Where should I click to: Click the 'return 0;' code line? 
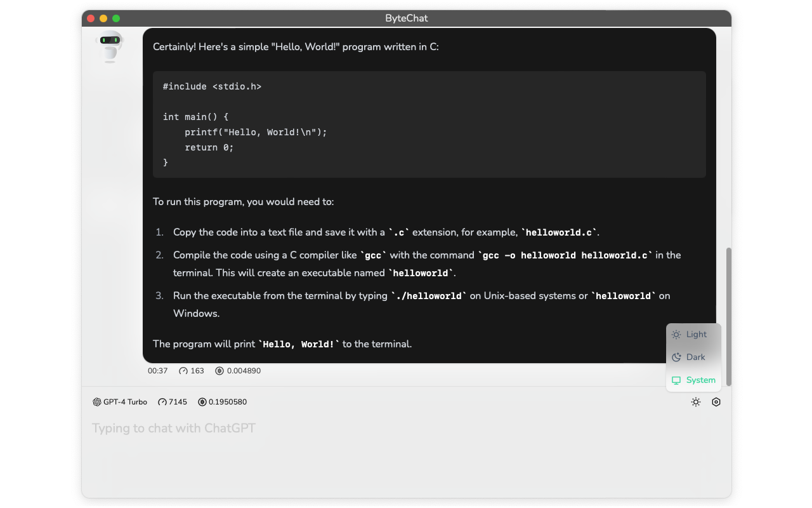point(209,147)
